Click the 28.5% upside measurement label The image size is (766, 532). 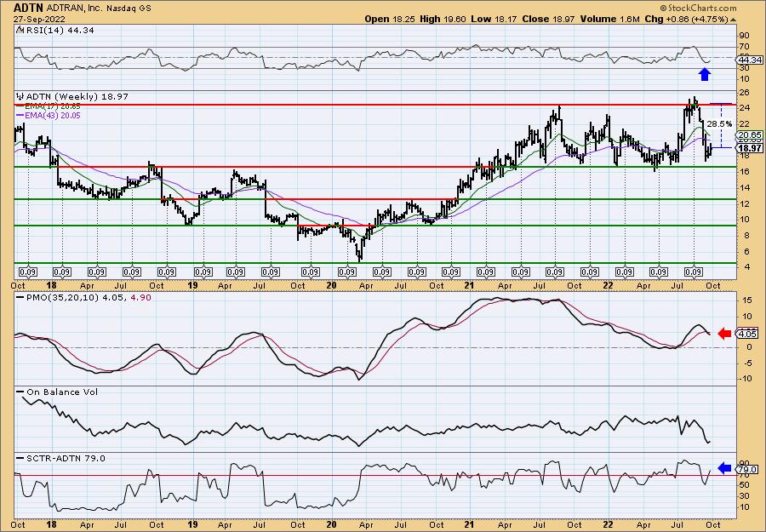point(720,124)
